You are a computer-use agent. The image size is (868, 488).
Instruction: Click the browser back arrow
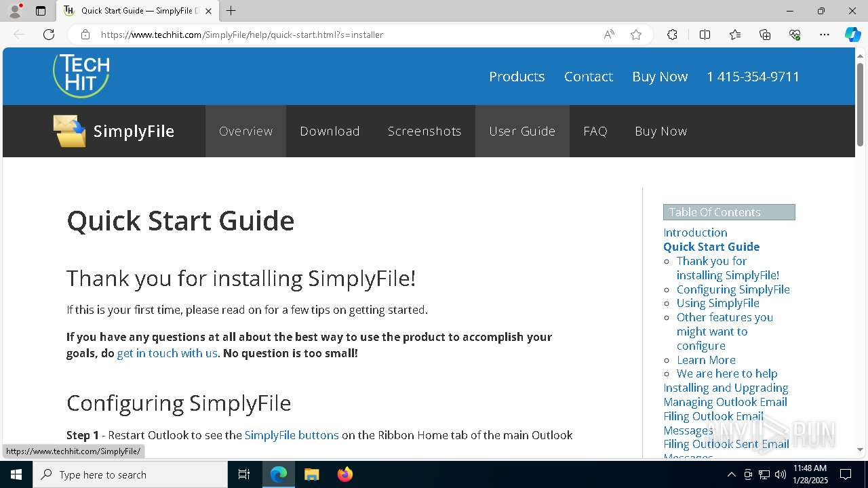point(19,35)
